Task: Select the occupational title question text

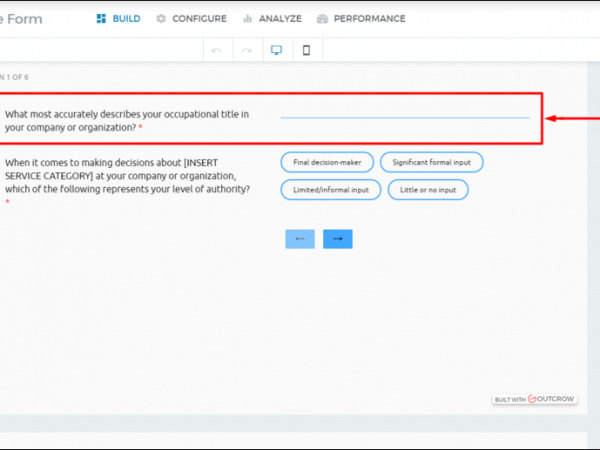Action: pos(126,121)
